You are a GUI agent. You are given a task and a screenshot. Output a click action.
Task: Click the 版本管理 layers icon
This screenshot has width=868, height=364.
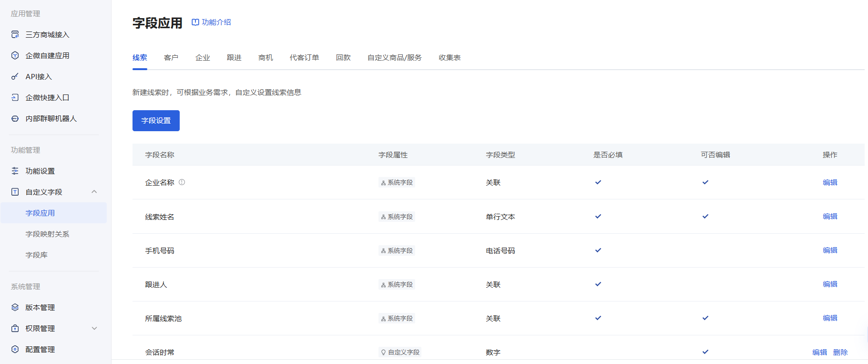point(15,307)
